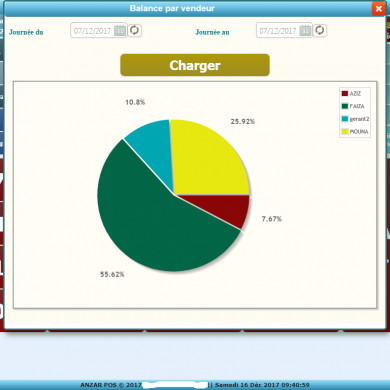Screen dimensions: 390x390
Task: Click the MOUNA legend label
Action: coord(359,132)
